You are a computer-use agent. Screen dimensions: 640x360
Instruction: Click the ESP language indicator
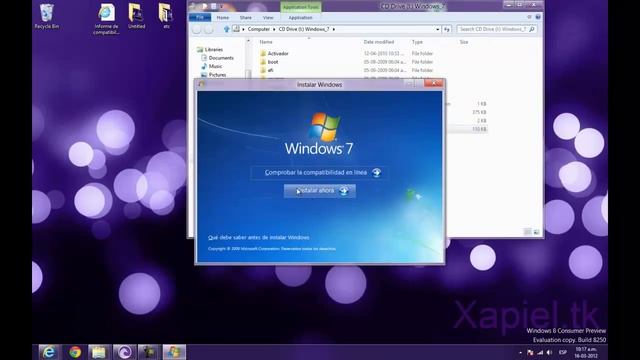(x=563, y=353)
